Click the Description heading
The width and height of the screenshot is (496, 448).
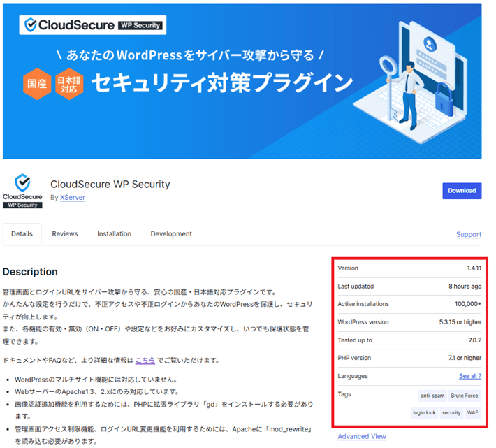(30, 272)
